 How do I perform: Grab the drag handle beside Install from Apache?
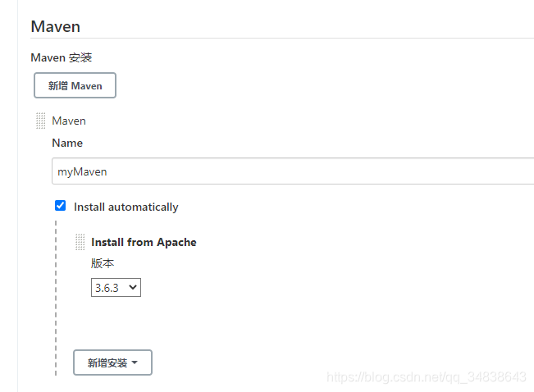tap(80, 242)
